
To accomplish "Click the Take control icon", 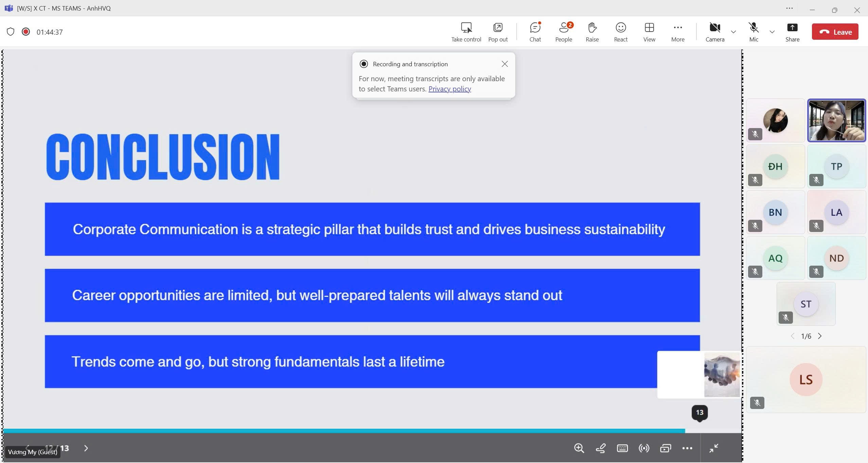I will pyautogui.click(x=466, y=32).
